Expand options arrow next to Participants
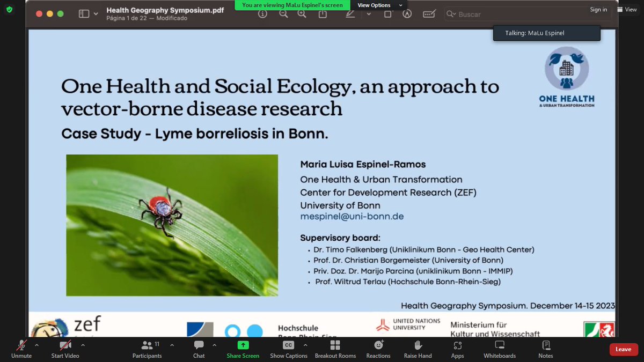The height and width of the screenshot is (362, 644). point(171,345)
